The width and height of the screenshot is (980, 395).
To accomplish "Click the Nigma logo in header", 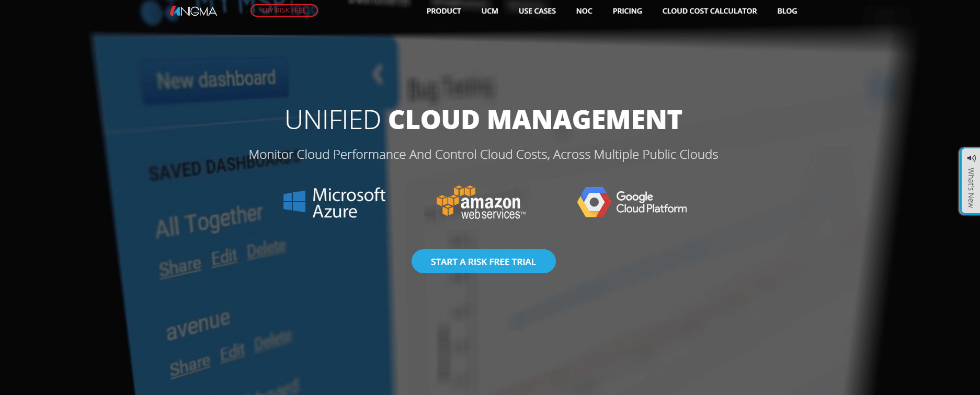I will coord(193,11).
